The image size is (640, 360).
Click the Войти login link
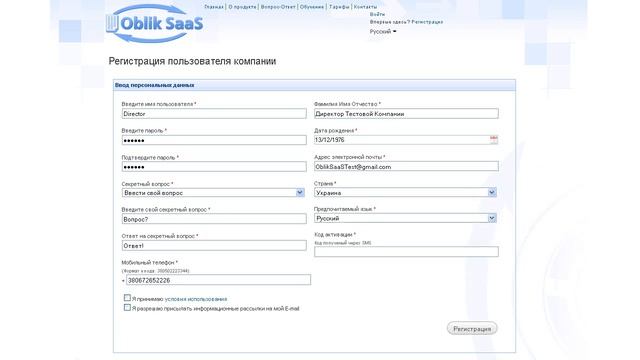coord(377,14)
